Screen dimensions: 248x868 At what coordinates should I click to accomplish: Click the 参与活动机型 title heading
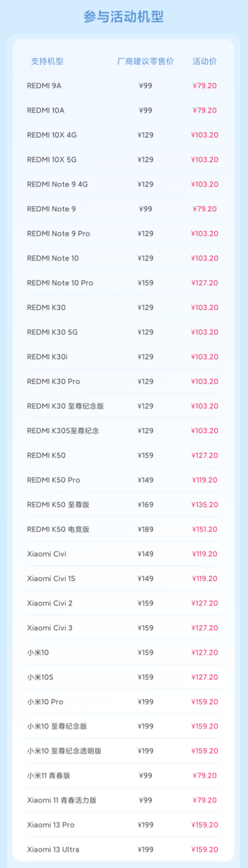point(123,18)
